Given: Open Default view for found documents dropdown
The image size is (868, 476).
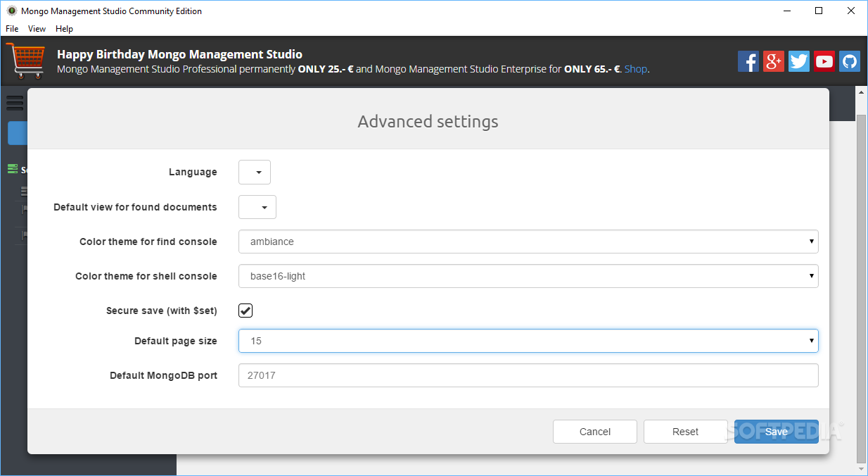Looking at the screenshot, I should tap(257, 207).
